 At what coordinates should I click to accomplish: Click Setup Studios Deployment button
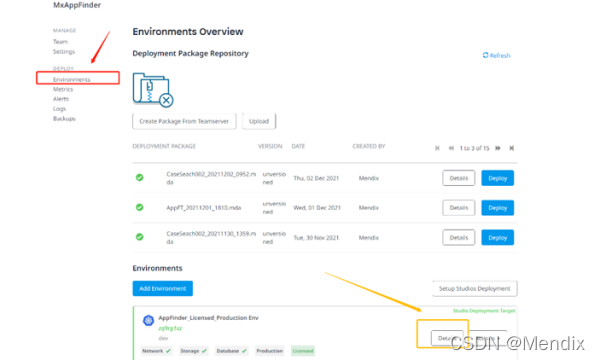tap(474, 288)
